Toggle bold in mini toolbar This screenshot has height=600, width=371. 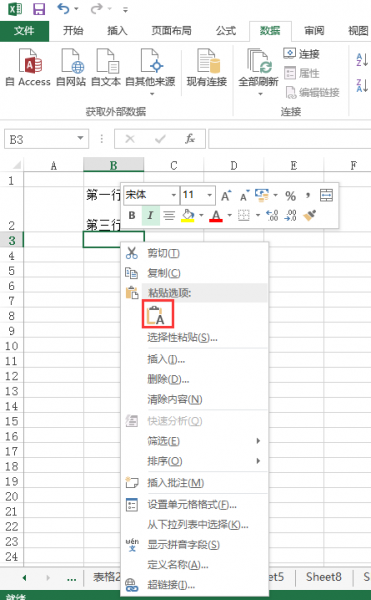click(x=132, y=215)
